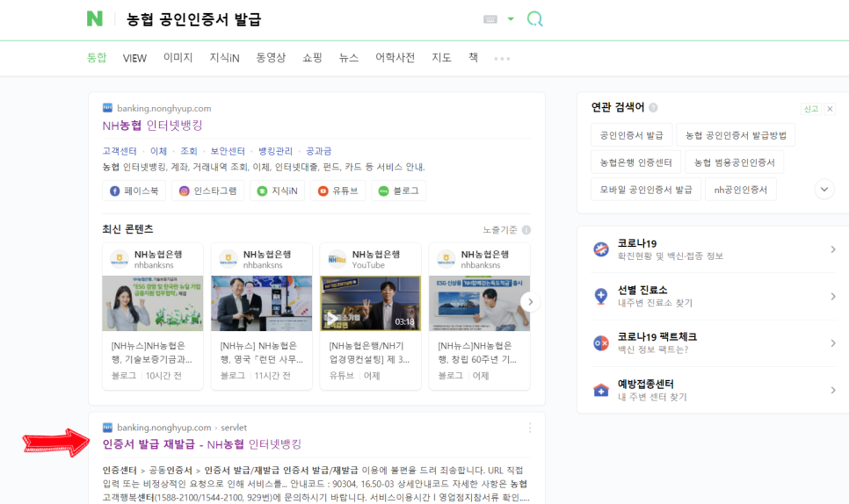The image size is (849, 504).
Task: Show more tabs with ellipsis
Action: [502, 59]
